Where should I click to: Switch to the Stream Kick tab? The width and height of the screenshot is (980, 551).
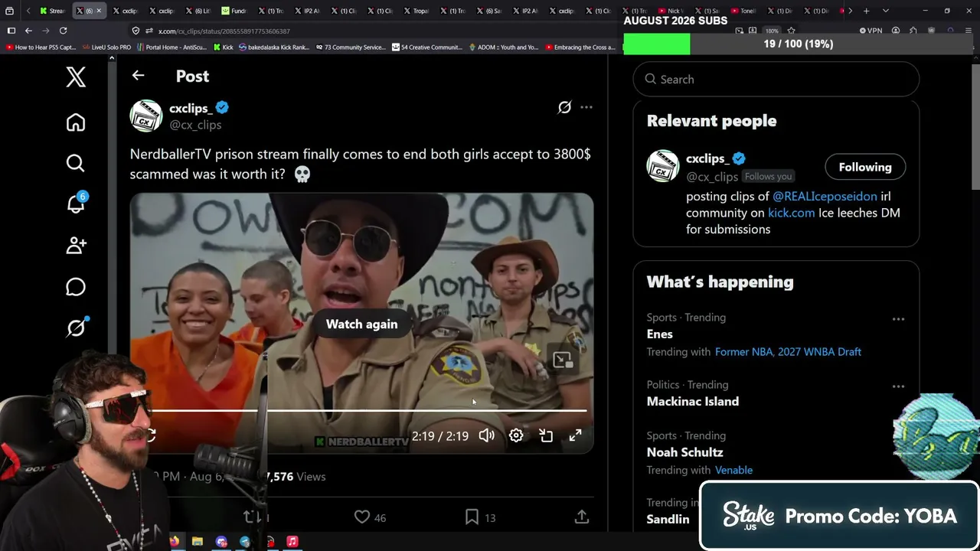pyautogui.click(x=52, y=11)
